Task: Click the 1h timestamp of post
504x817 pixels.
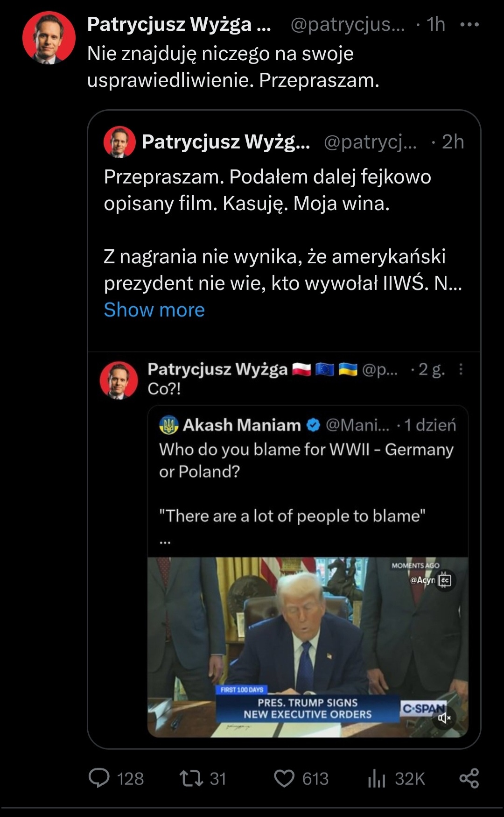Action: (x=436, y=24)
